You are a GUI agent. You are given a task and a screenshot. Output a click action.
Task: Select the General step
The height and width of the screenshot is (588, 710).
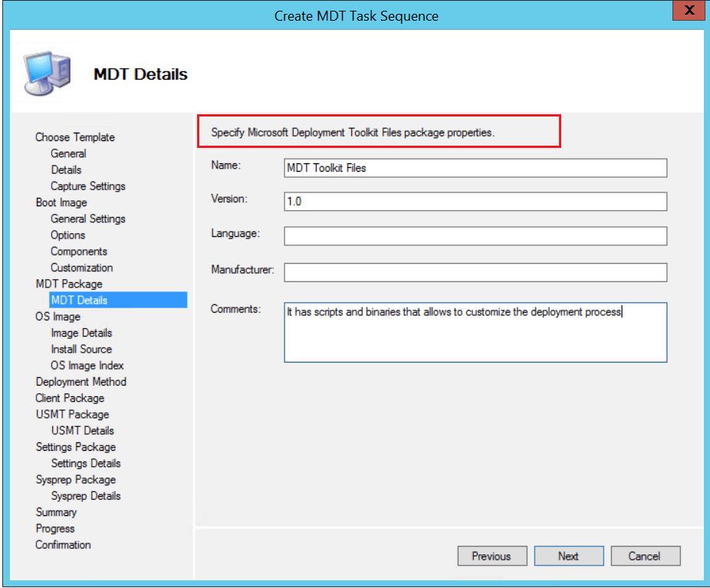[x=68, y=153]
